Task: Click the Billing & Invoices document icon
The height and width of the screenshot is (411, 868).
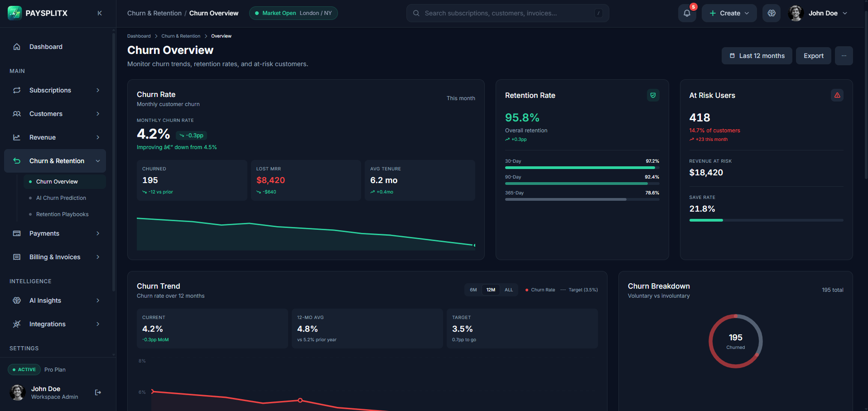Action: (x=17, y=257)
